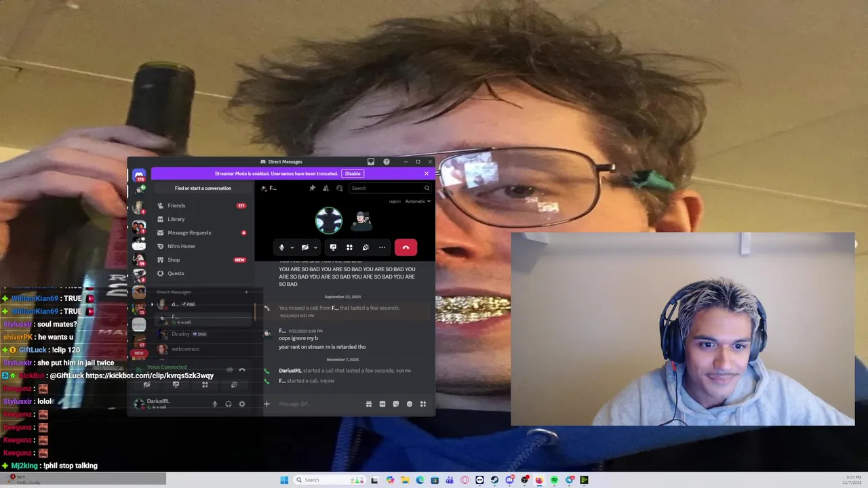Open soundboard button in voice panel

[234, 384]
